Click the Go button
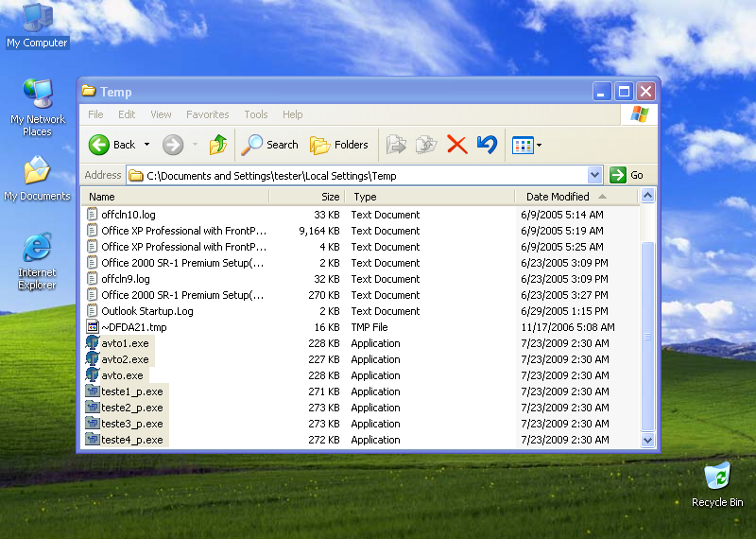The image size is (756, 539). coord(627,175)
